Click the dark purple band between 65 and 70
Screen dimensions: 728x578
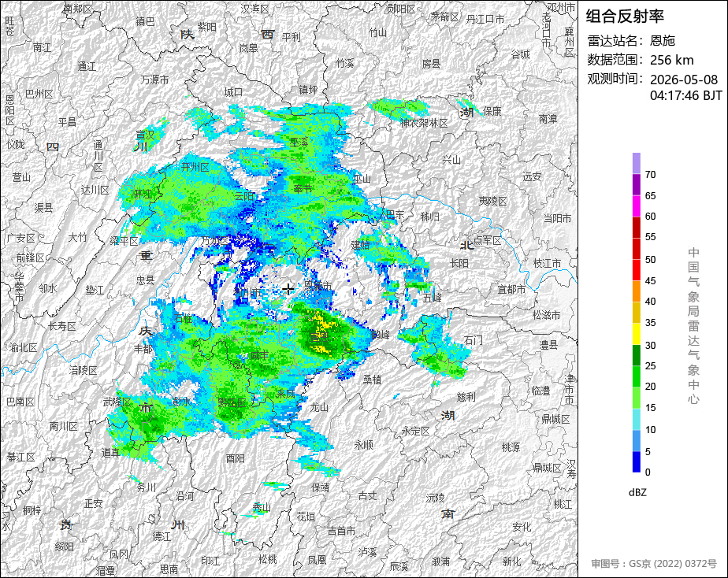(636, 184)
